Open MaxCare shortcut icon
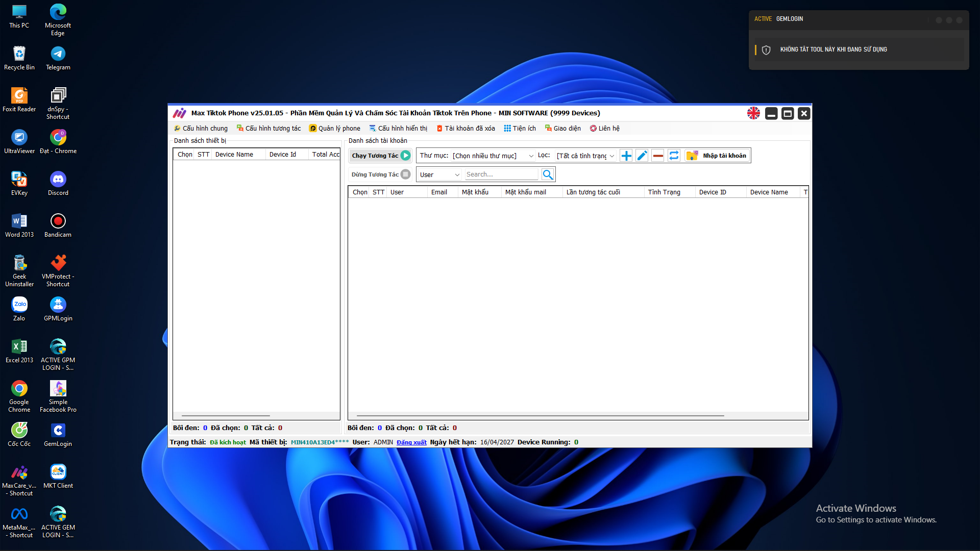980x551 pixels. tap(19, 480)
